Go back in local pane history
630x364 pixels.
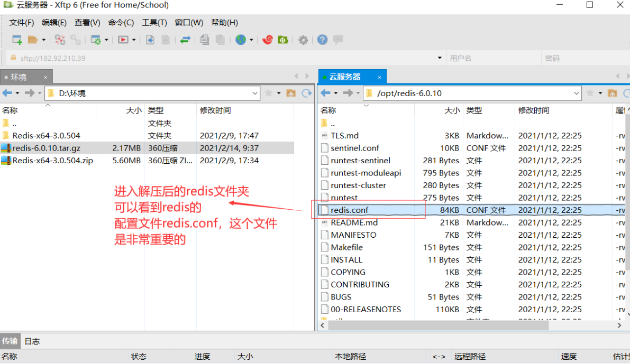coord(7,93)
